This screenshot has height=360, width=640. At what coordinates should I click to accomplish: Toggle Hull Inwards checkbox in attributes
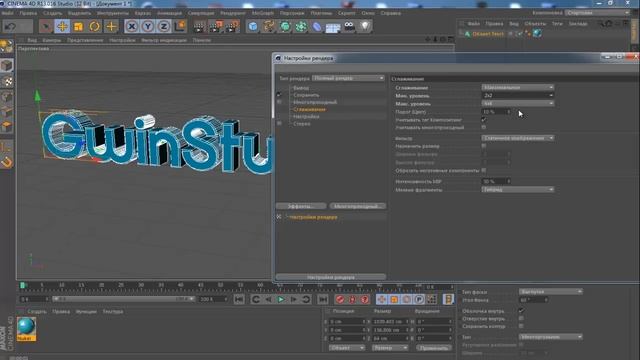[521, 311]
